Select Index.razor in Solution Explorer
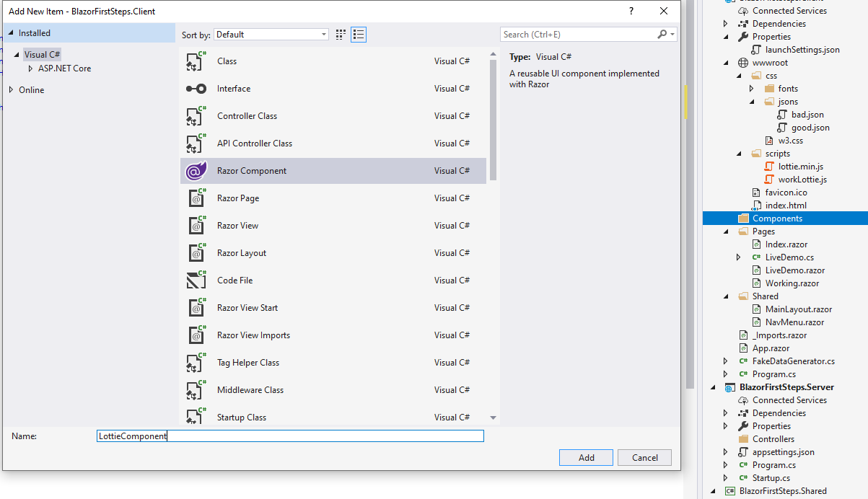The height and width of the screenshot is (499, 868). point(786,244)
